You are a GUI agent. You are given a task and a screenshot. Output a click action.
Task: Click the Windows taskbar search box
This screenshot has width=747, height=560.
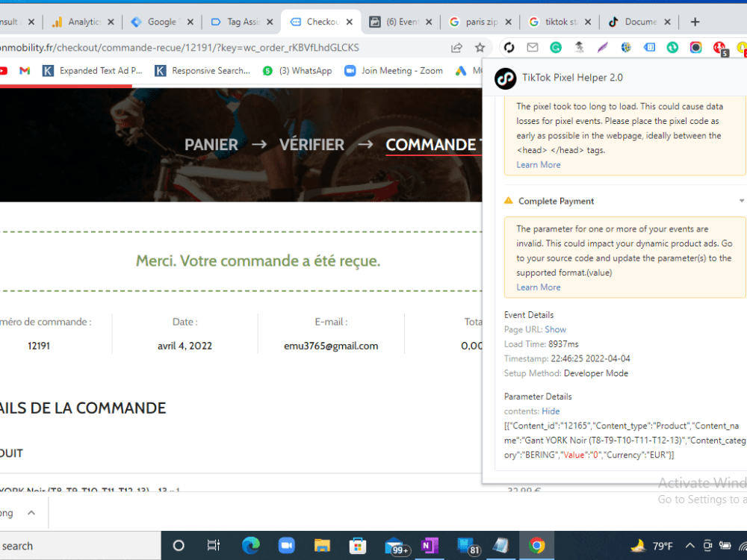[80, 546]
